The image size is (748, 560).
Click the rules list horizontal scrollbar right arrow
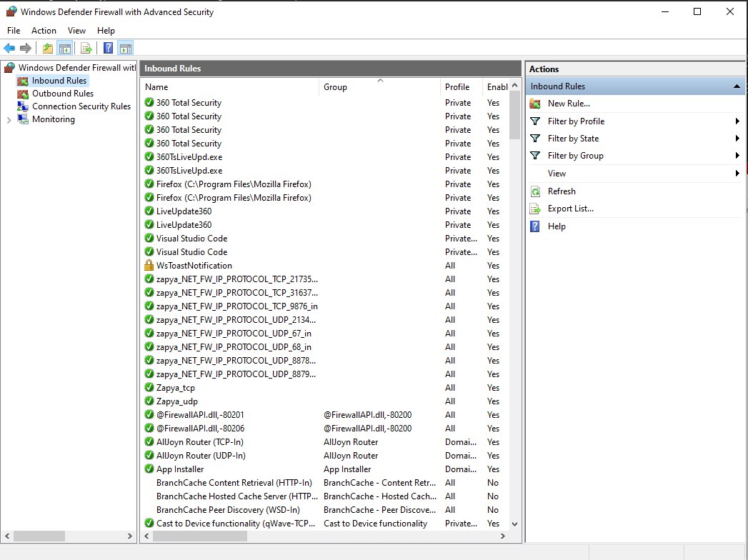click(x=502, y=536)
